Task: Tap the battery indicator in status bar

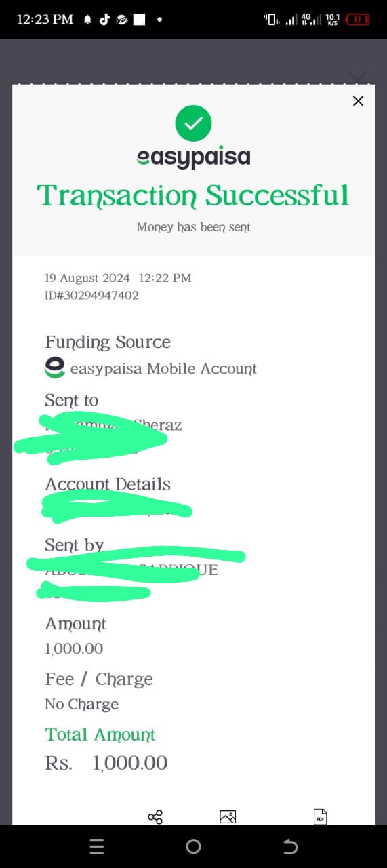Action: click(357, 20)
